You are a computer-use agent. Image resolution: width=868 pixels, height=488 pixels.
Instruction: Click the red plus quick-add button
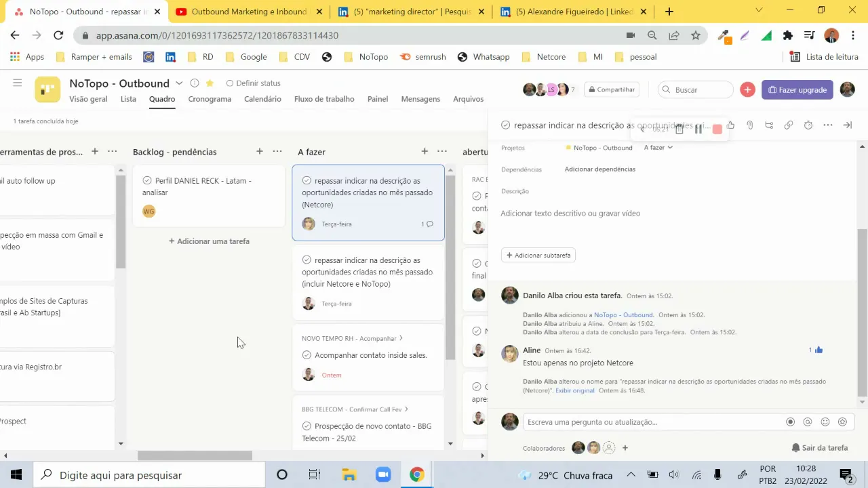click(747, 89)
